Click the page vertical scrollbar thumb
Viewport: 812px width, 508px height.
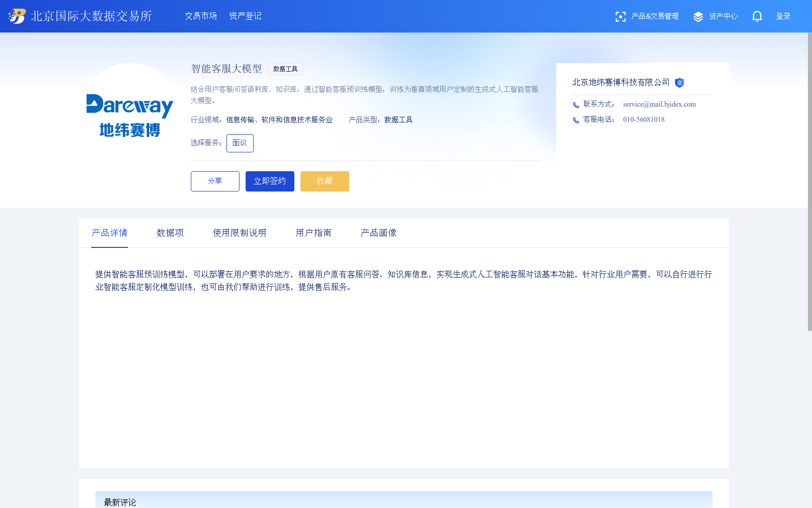809,182
